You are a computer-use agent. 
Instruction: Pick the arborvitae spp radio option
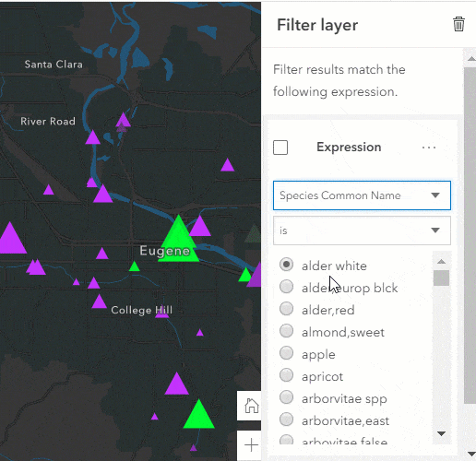click(x=286, y=397)
